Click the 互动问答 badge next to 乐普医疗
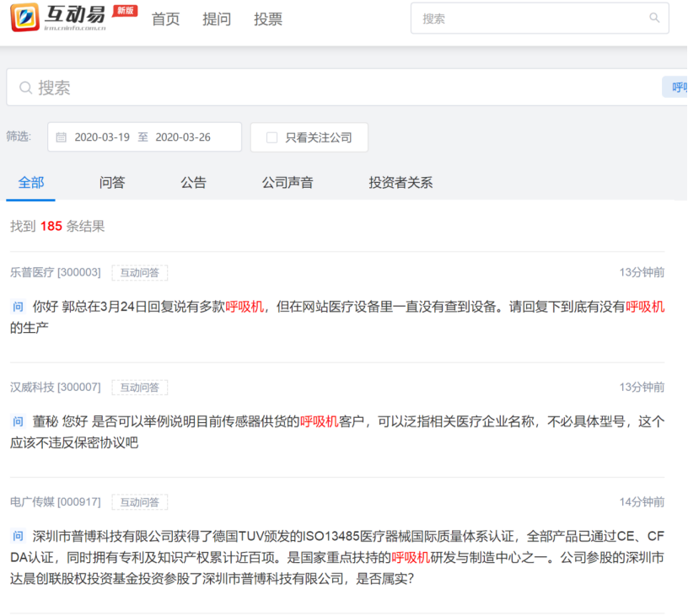688x616 pixels. pyautogui.click(x=140, y=272)
